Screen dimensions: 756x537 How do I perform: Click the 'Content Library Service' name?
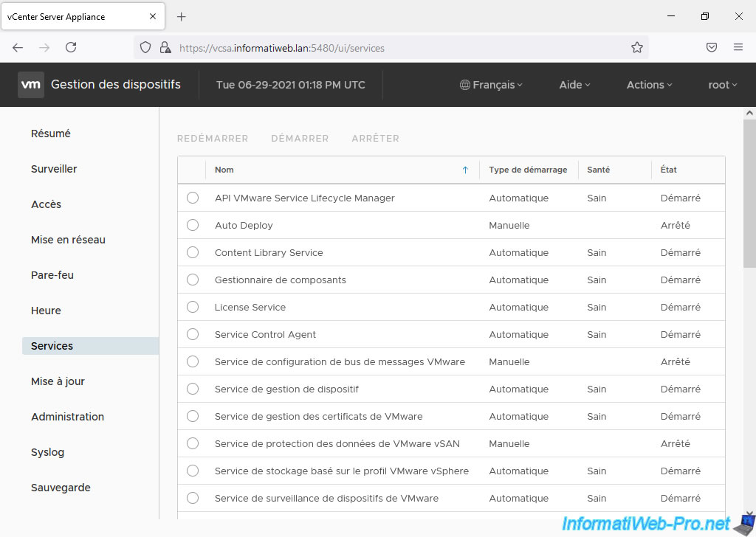tap(269, 253)
